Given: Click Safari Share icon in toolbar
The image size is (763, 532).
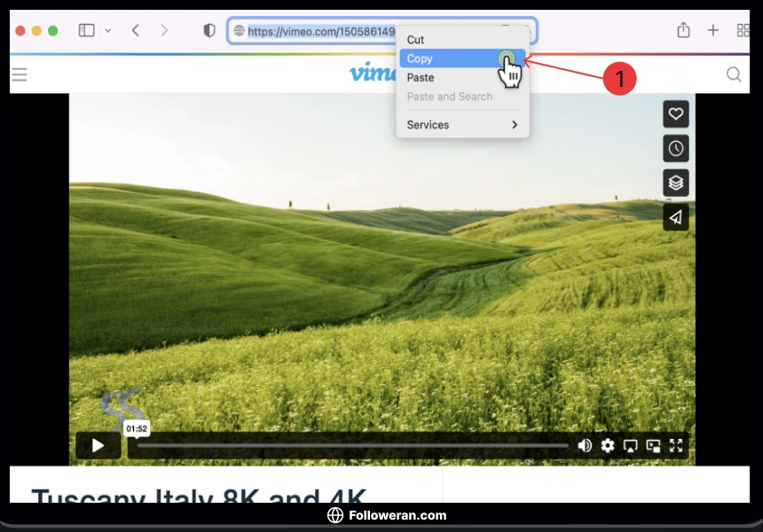Looking at the screenshot, I should coord(683,30).
